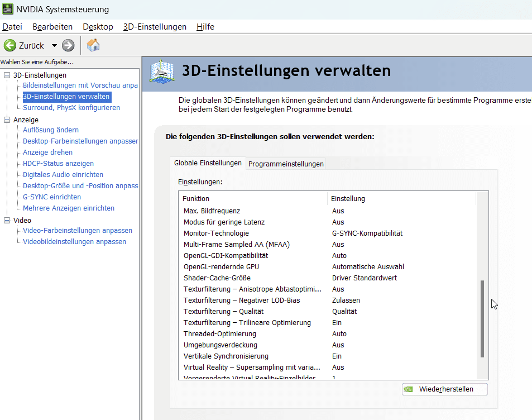
Task: Select the Threaded-Optimierung row
Action: [x=328, y=334]
